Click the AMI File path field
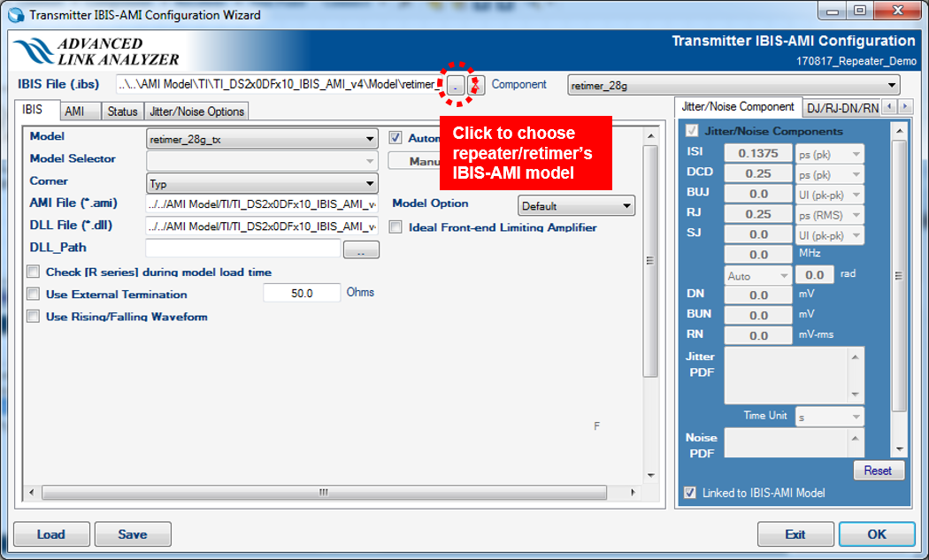This screenshot has height=560, width=929. (x=262, y=203)
